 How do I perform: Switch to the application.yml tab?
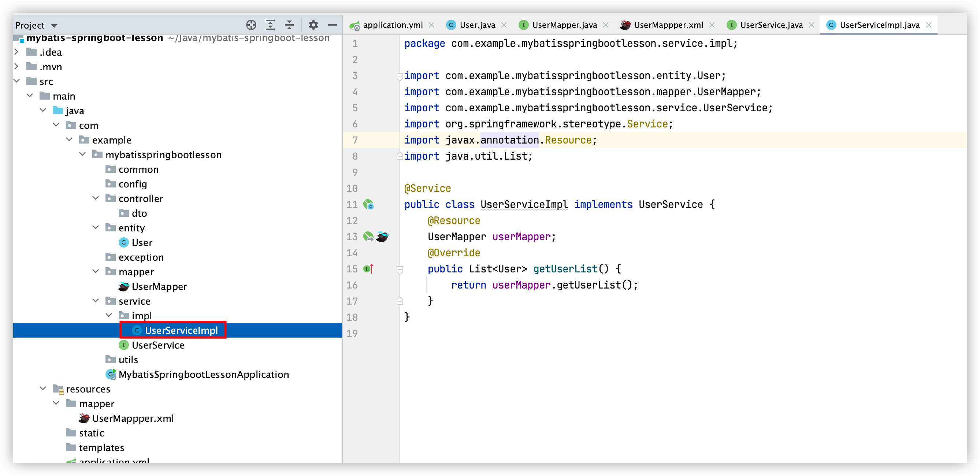[392, 25]
